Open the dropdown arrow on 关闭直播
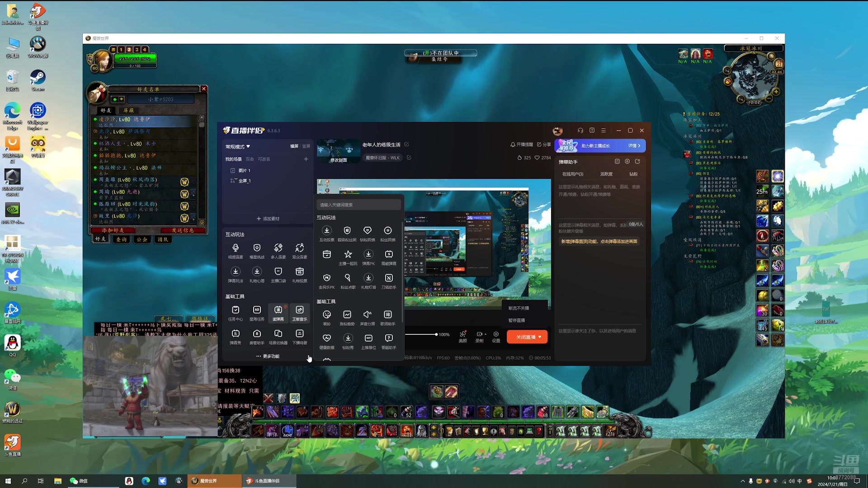Screen dimensions: 868x488 [540, 337]
